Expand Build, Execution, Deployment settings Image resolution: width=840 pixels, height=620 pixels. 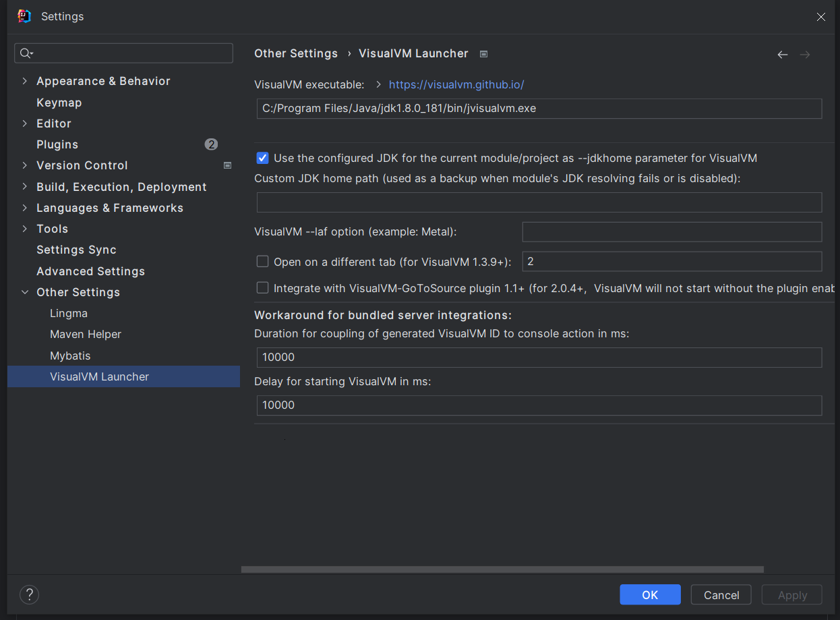(25, 187)
